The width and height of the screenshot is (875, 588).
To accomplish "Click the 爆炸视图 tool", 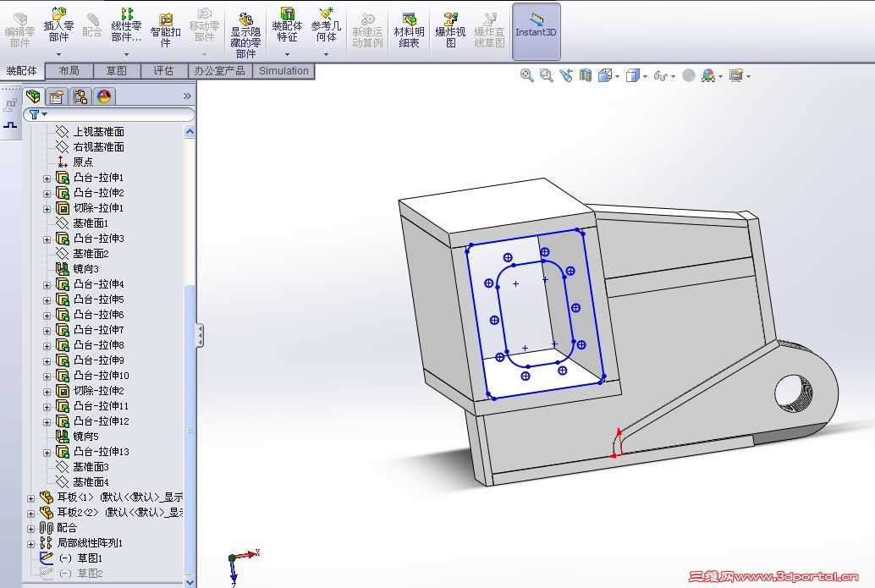I will pyautogui.click(x=450, y=30).
